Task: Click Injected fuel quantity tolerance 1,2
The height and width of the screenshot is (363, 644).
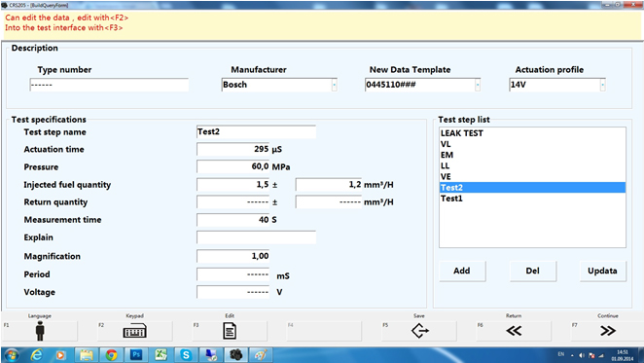Action: [x=329, y=184]
